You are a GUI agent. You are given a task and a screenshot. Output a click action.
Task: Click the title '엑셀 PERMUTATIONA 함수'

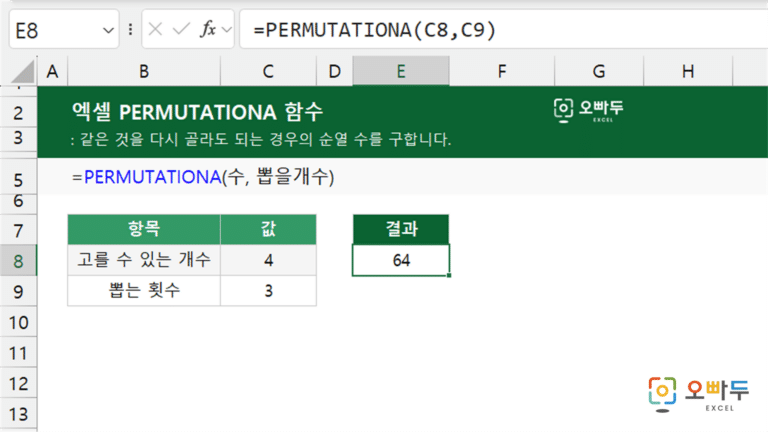coord(197,112)
